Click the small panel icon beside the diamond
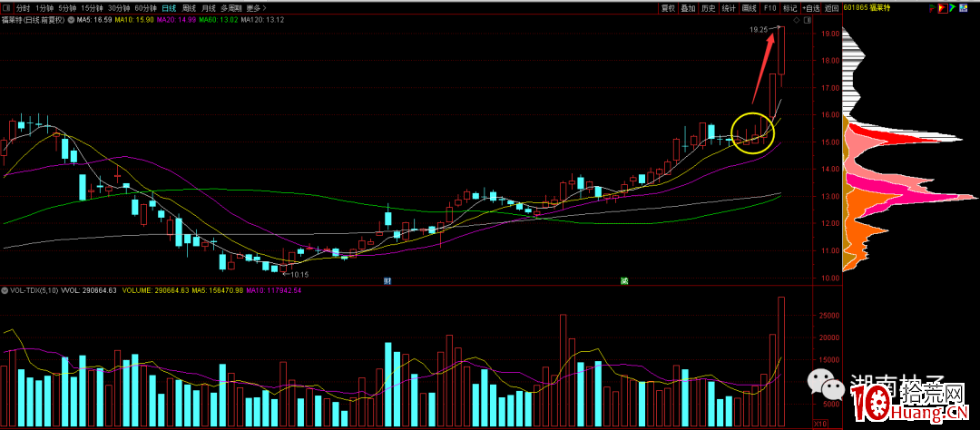 coord(807,19)
